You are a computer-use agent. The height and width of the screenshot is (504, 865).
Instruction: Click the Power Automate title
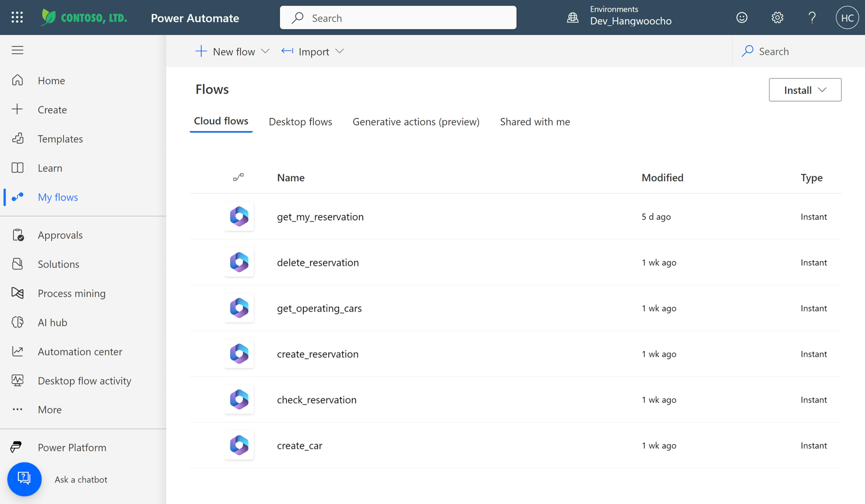pyautogui.click(x=195, y=18)
